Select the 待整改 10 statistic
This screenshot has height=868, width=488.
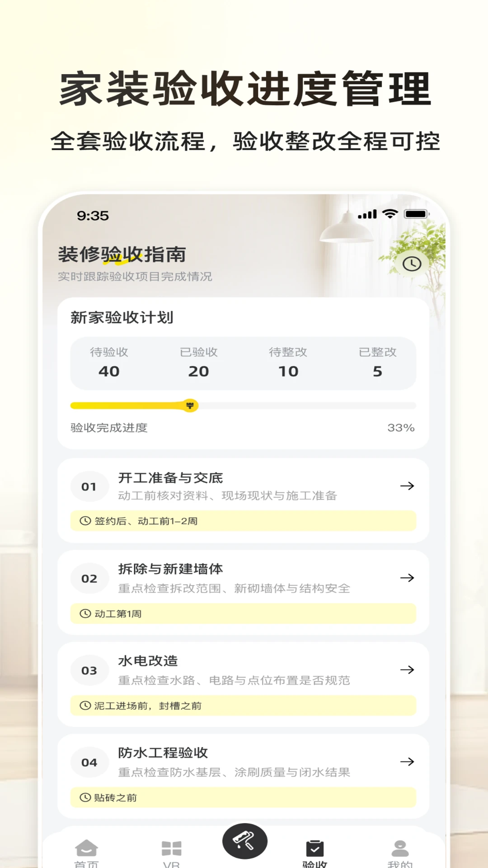(288, 363)
